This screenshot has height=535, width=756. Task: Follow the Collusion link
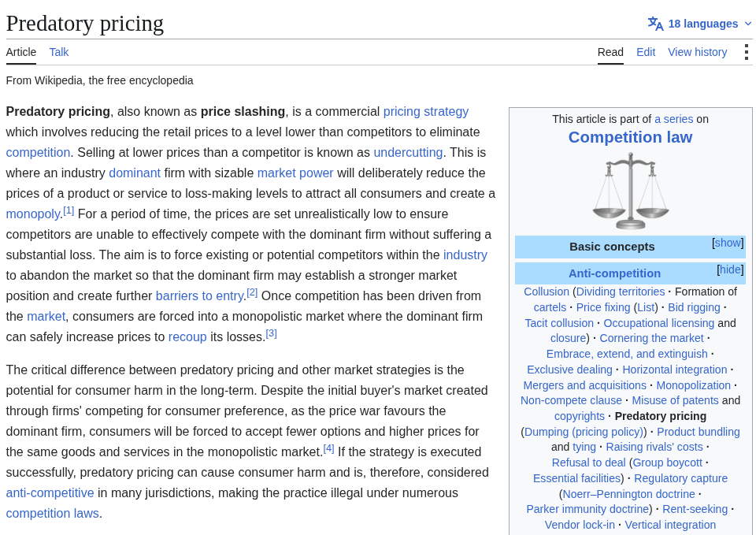click(547, 292)
